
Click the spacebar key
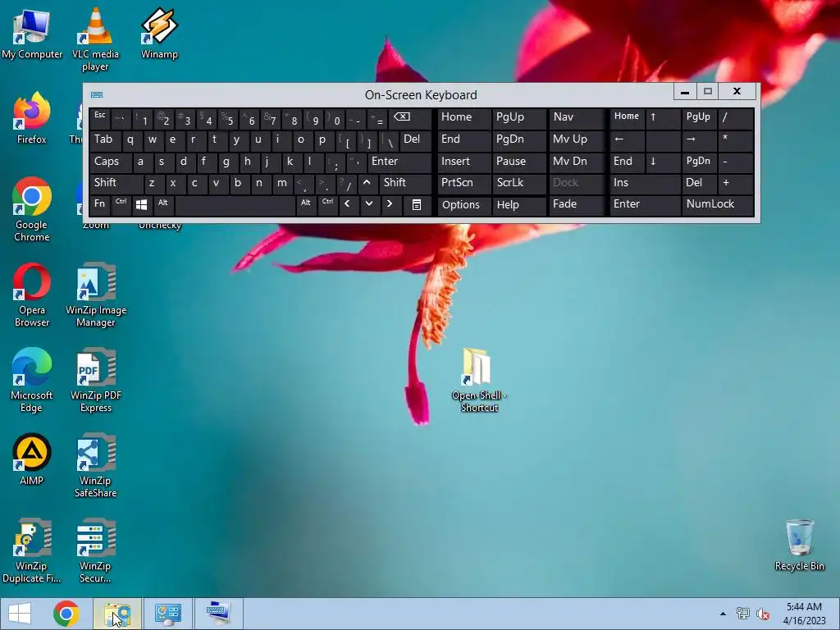[x=235, y=204]
